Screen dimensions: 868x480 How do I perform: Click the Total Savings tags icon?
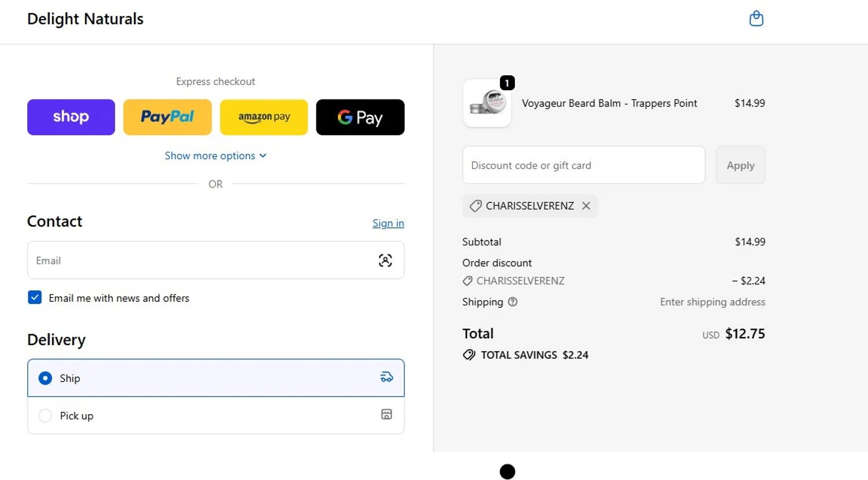coord(469,355)
